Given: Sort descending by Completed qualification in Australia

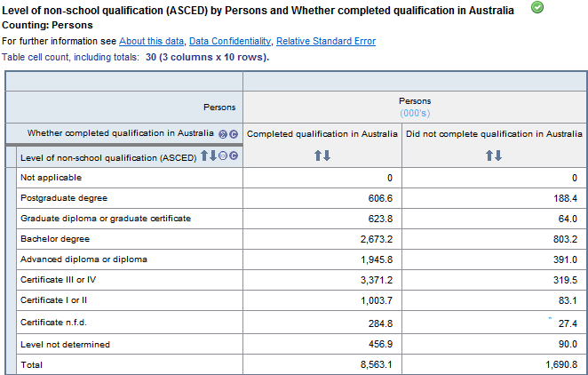Looking at the screenshot, I should (x=327, y=156).
